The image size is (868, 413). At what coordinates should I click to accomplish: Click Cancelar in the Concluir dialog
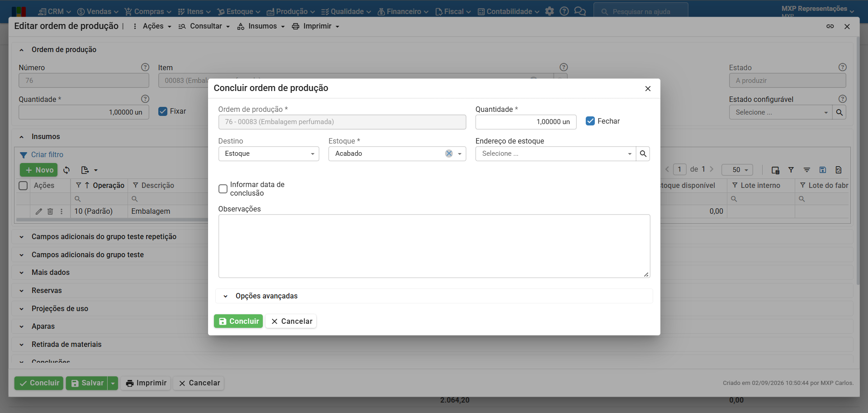[x=291, y=321]
